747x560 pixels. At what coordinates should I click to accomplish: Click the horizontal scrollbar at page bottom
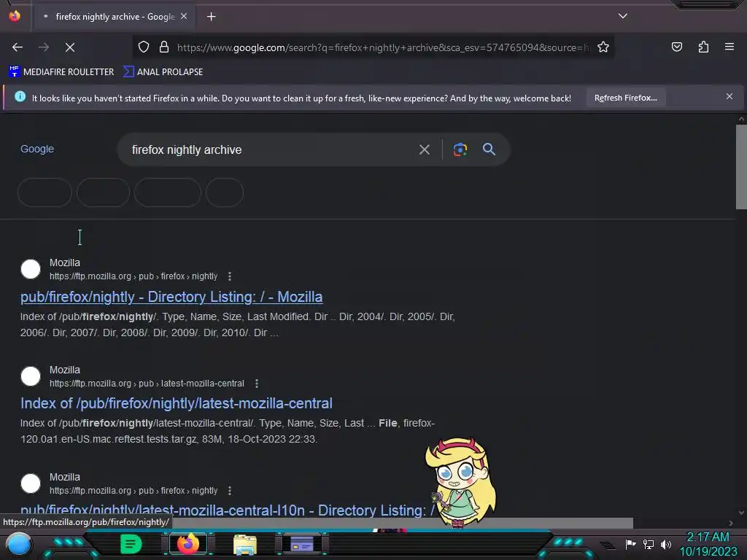point(403,523)
